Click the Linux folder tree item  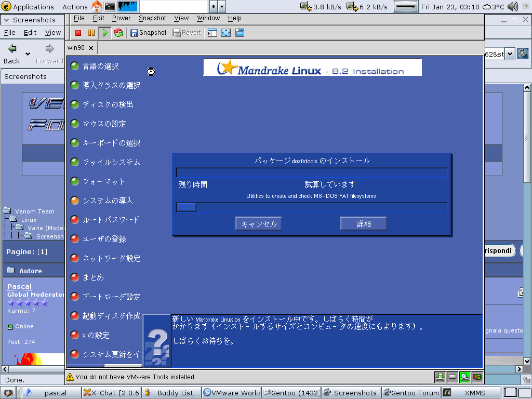(29, 220)
